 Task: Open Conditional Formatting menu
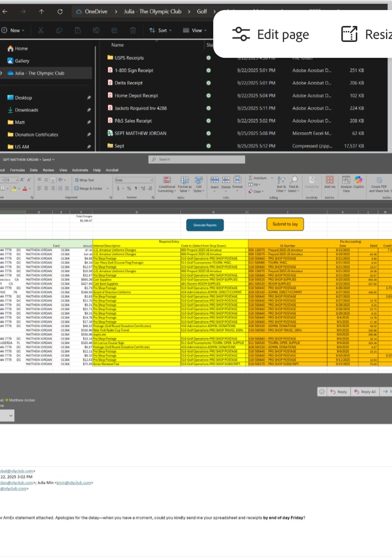tap(166, 184)
